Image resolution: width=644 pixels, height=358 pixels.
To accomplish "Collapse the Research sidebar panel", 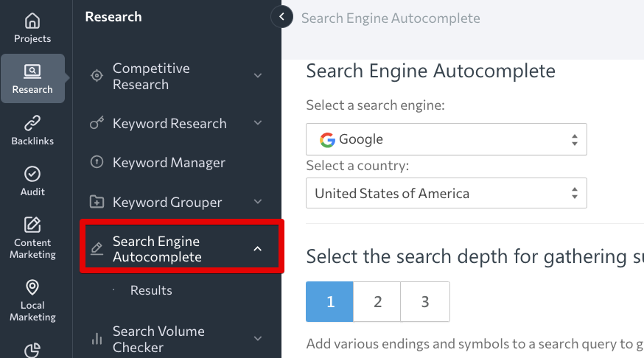I will (281, 17).
